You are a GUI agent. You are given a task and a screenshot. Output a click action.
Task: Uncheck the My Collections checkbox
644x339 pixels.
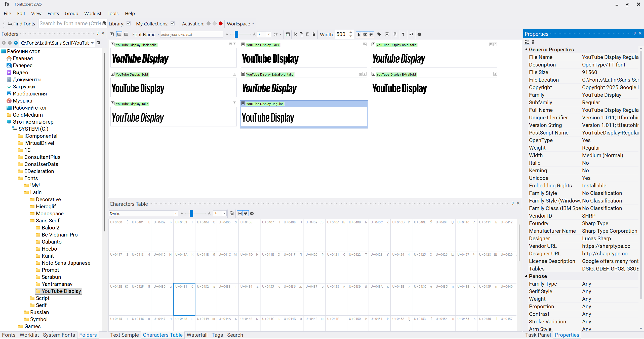(x=173, y=23)
